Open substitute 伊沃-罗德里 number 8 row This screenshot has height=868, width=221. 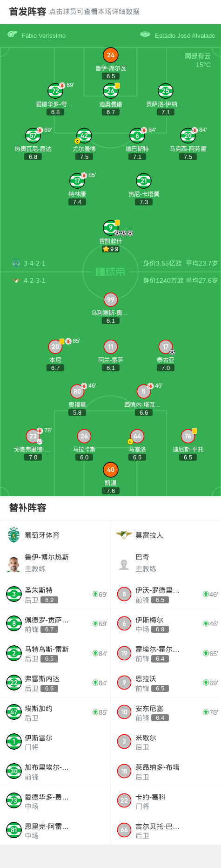click(x=166, y=594)
